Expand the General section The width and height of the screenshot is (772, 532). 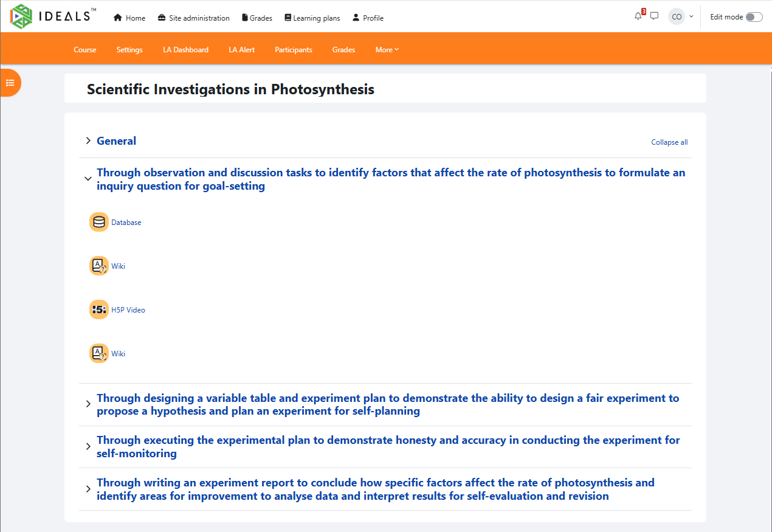(88, 141)
